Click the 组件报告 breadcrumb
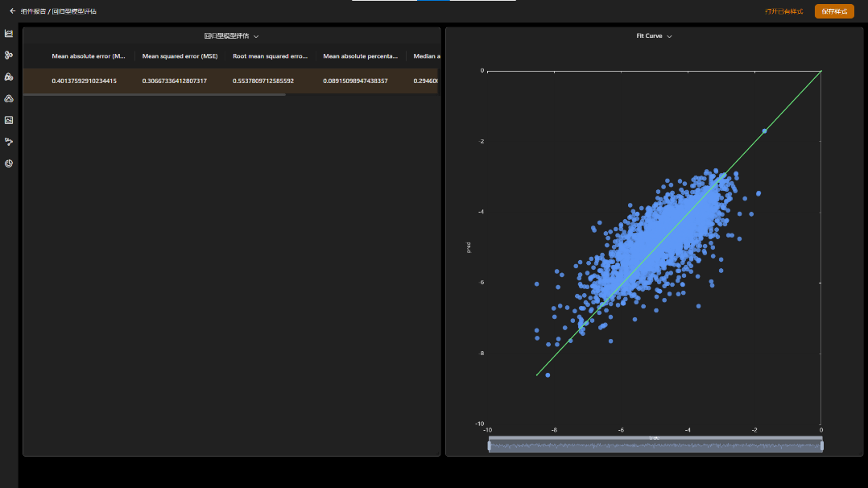Screen dimensions: 868x488 click(33, 11)
